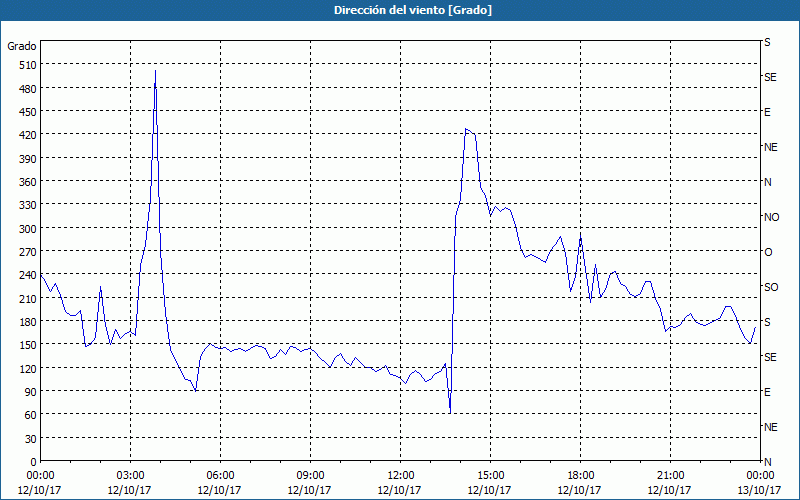This screenshot has width=800, height=500.
Task: Click the 12/10/17 date under 12:00
Action: pos(399,490)
